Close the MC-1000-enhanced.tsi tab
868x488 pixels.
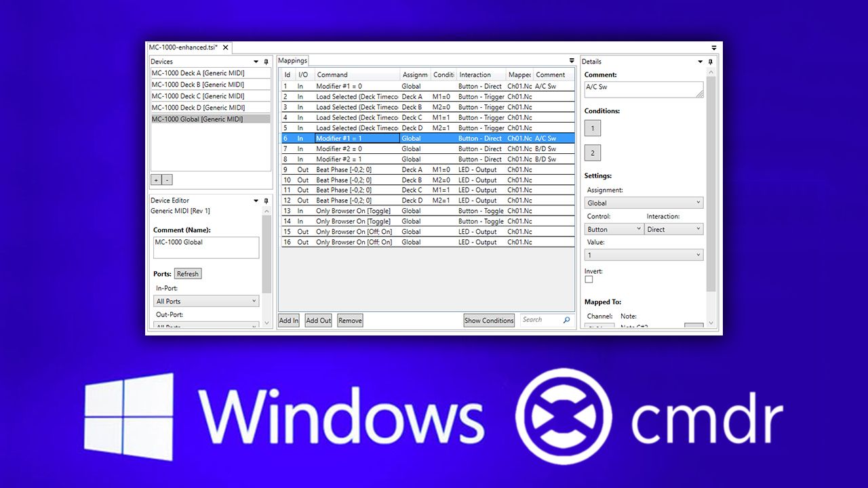click(x=226, y=47)
